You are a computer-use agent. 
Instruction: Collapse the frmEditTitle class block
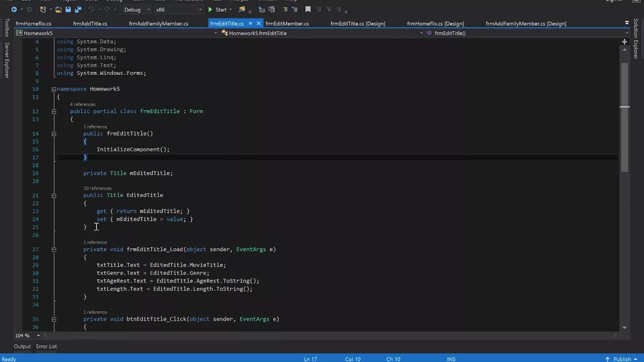(x=53, y=112)
